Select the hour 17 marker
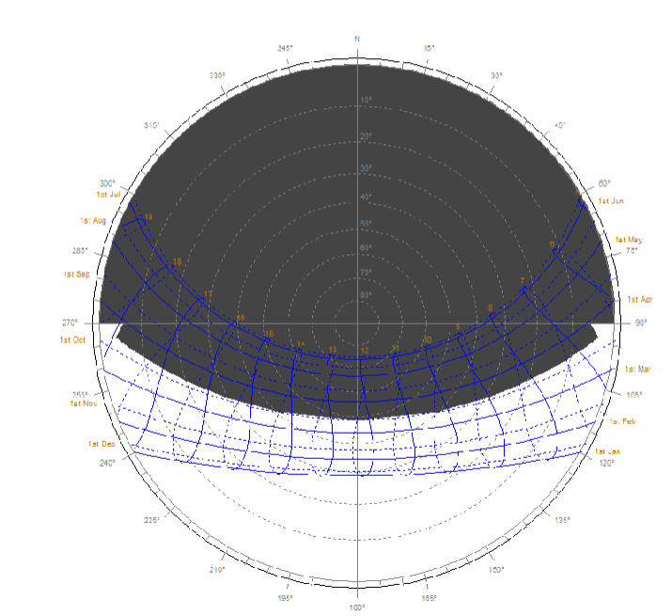 click(208, 294)
